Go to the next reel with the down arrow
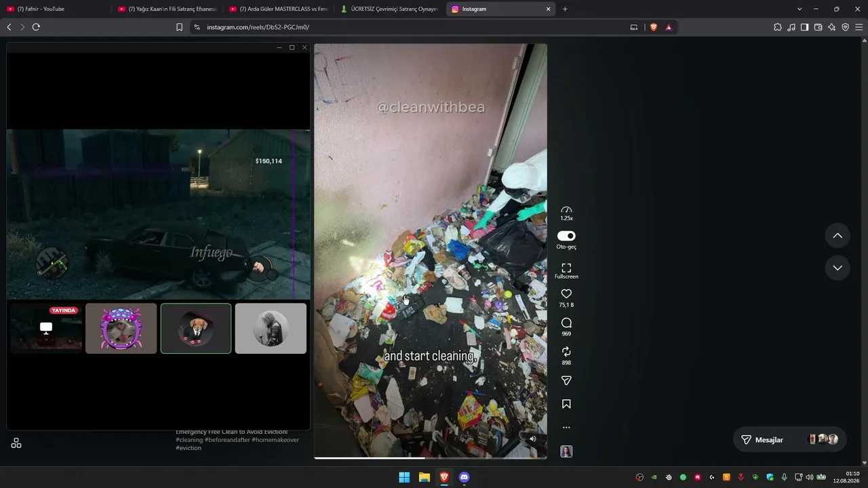The image size is (868, 488). (x=837, y=268)
